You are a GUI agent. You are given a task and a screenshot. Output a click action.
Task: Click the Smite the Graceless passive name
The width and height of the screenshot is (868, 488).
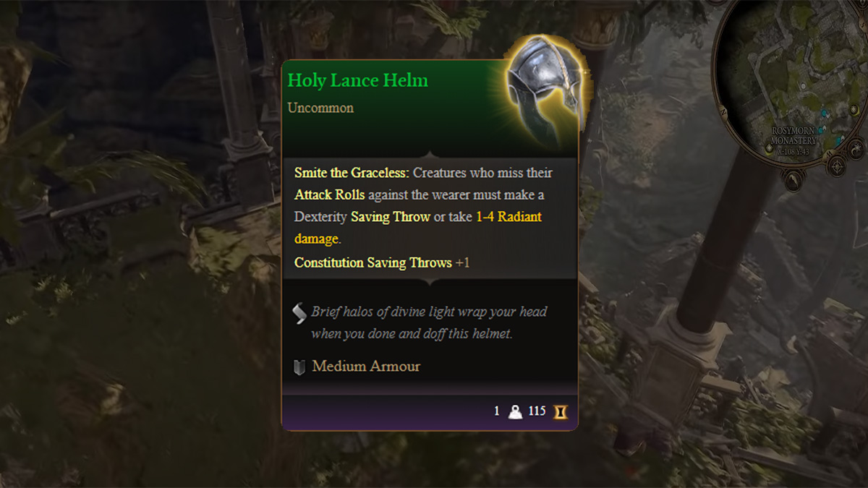pyautogui.click(x=352, y=174)
